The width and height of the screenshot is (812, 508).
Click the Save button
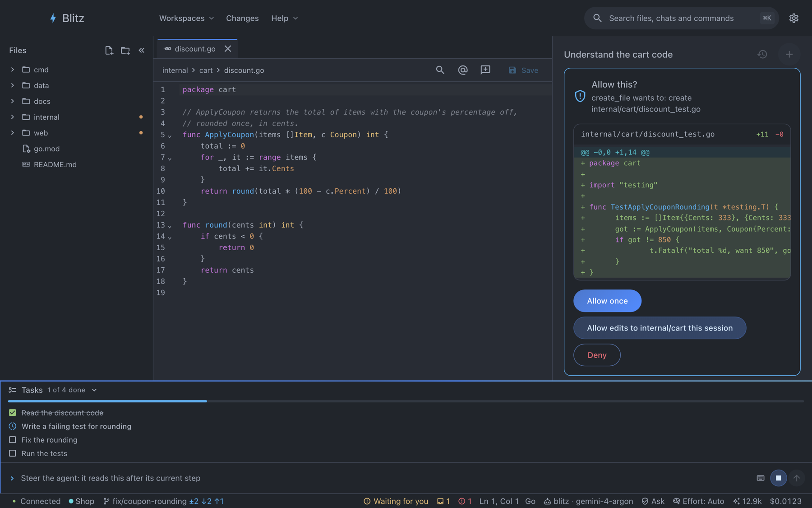[x=523, y=70]
